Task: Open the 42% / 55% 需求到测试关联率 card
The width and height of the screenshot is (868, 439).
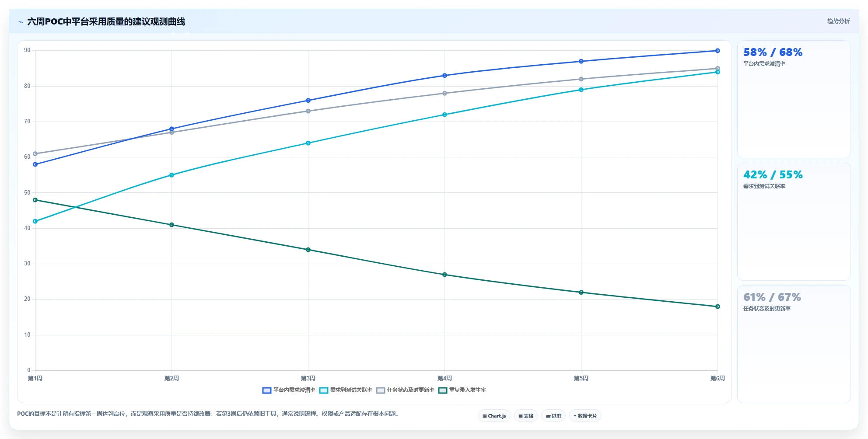Action: [x=794, y=222]
